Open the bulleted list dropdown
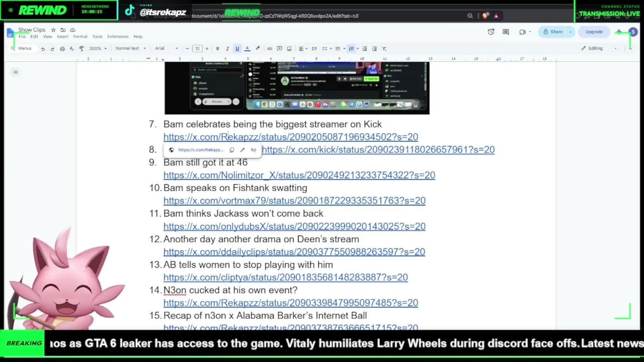 339,49
